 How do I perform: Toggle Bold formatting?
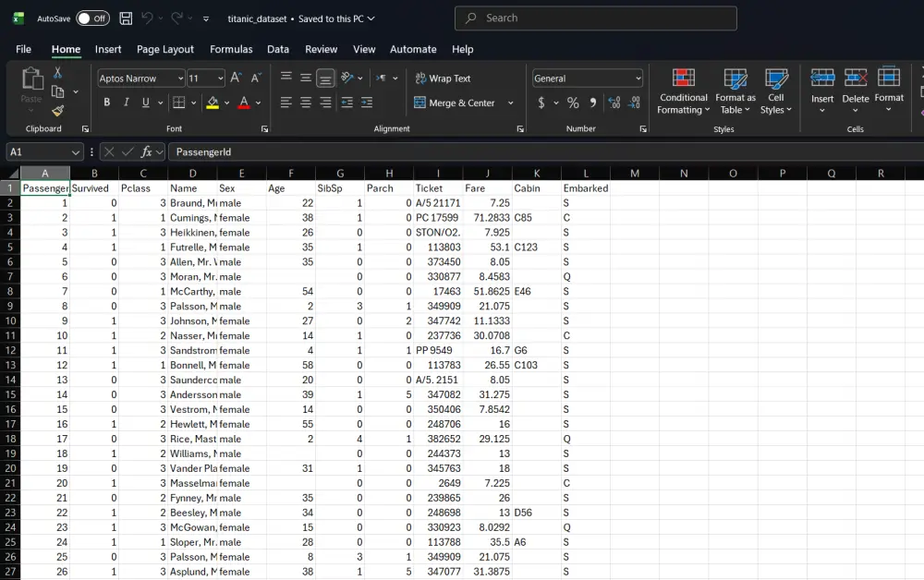[x=106, y=103]
